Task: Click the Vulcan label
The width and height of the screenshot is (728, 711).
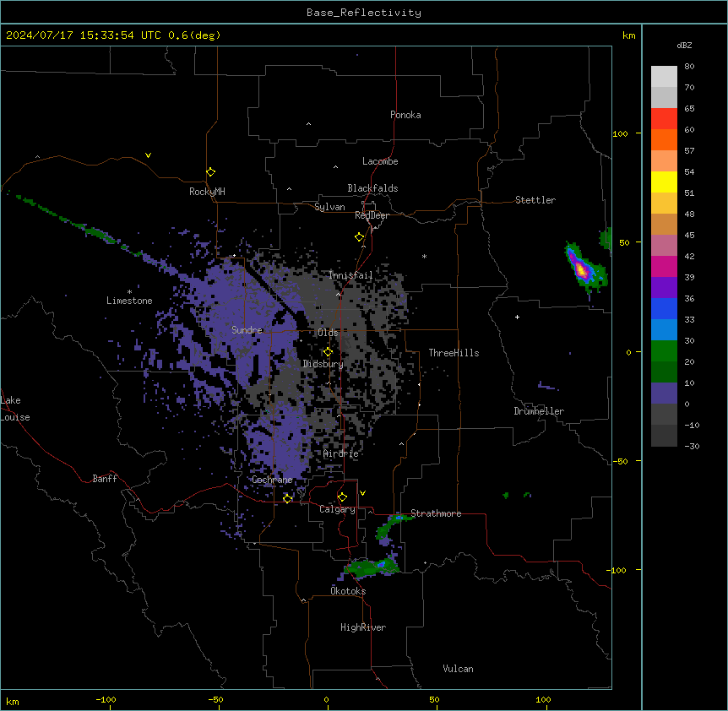Action: (x=458, y=669)
